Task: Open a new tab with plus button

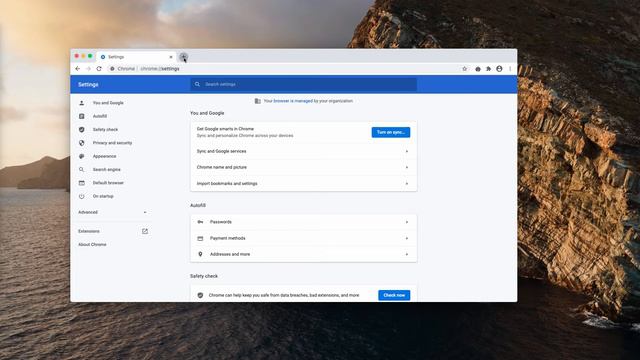Action: click(183, 57)
